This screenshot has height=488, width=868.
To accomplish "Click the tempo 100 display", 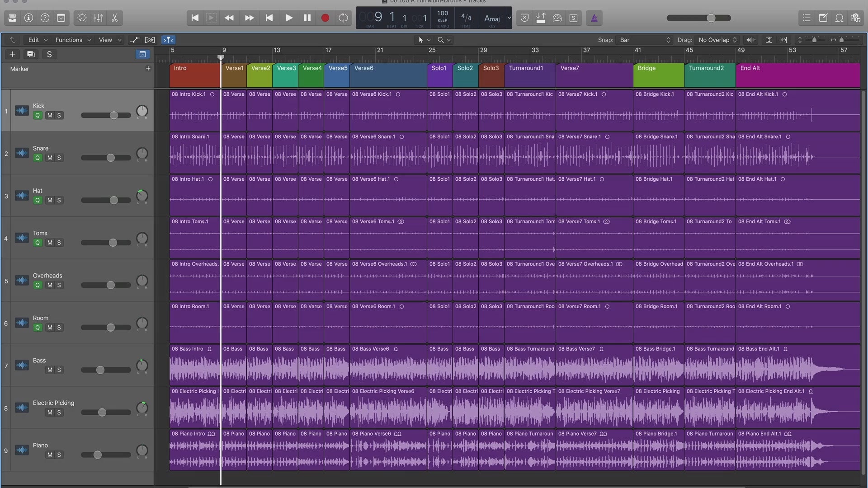I will point(443,14).
